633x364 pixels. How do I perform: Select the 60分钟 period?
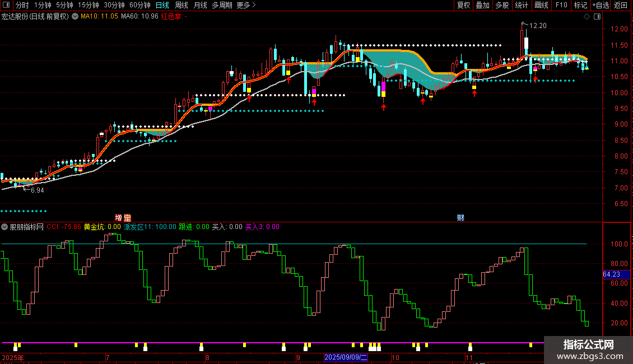point(139,5)
